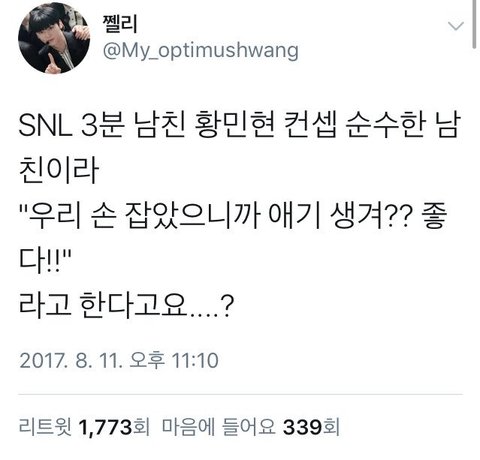
Task: Visit the @My_optimushwang handle
Action: (201, 51)
